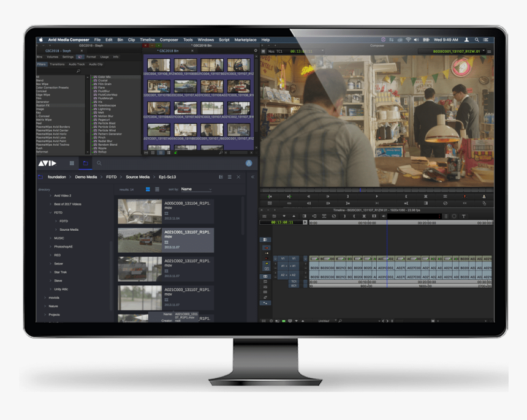
Task: Select the Text tool in the Timeline toolbar
Action: (464, 217)
